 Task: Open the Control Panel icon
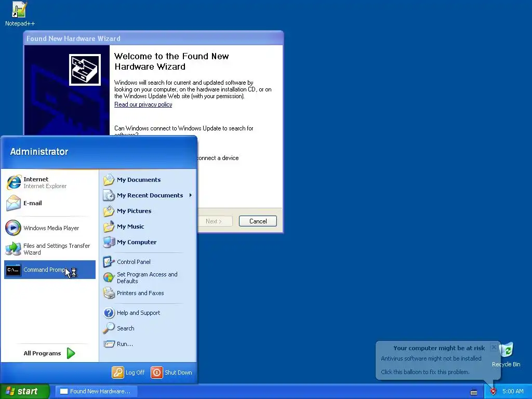coord(109,262)
